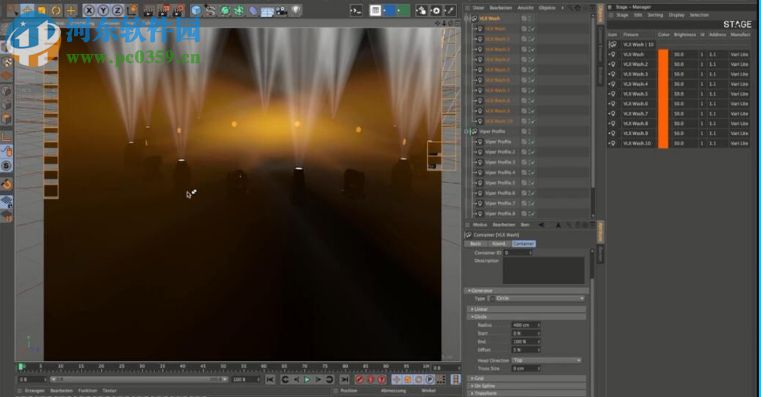Click the Radius input field
761x397 pixels.
tap(526, 325)
